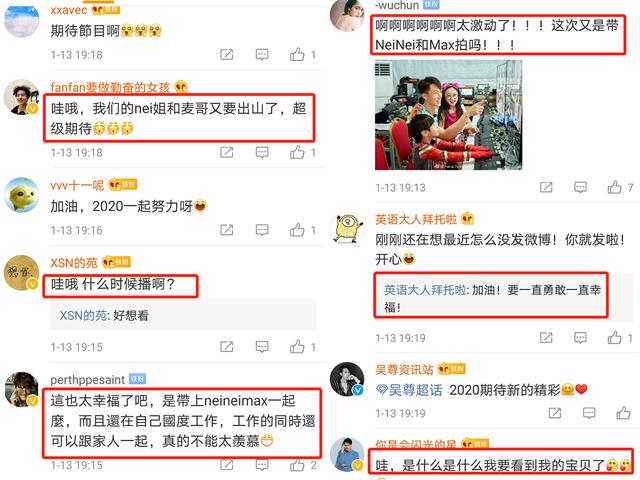Tap the avatar of 吴尊资讯站

click(x=347, y=379)
